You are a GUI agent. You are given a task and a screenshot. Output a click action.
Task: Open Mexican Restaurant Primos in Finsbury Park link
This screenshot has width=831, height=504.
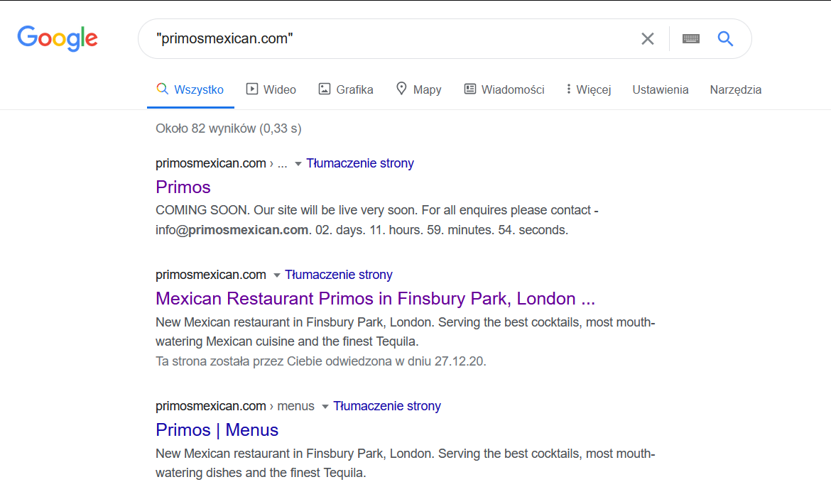[375, 299]
